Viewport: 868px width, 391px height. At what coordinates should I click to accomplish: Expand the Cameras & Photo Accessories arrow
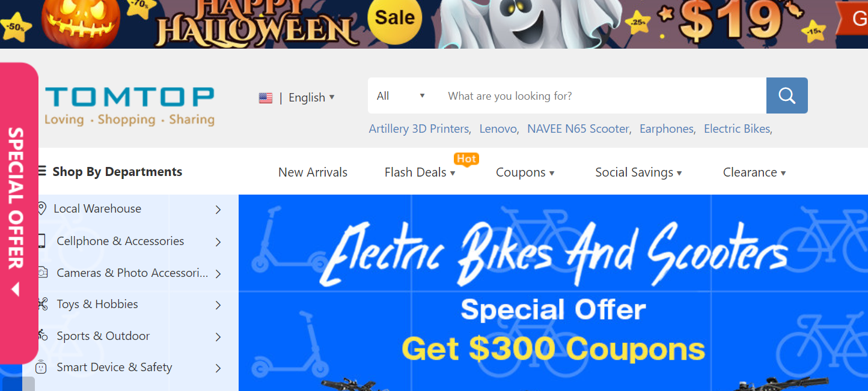(x=218, y=274)
